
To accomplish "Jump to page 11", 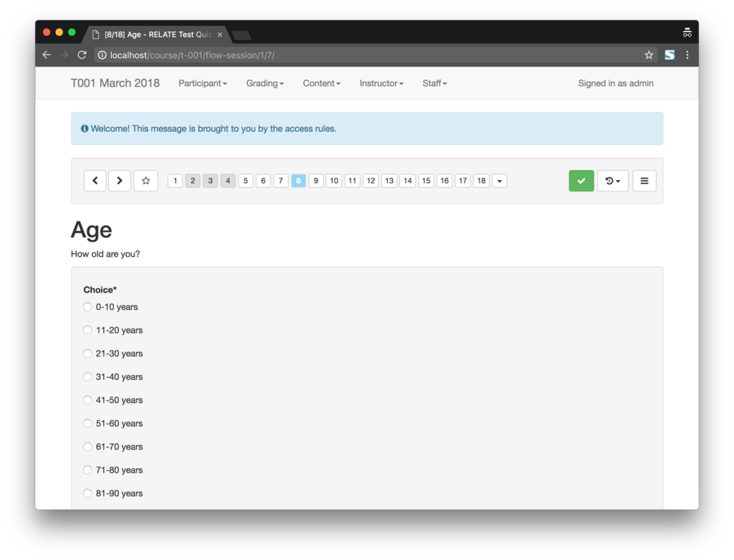I will 353,181.
